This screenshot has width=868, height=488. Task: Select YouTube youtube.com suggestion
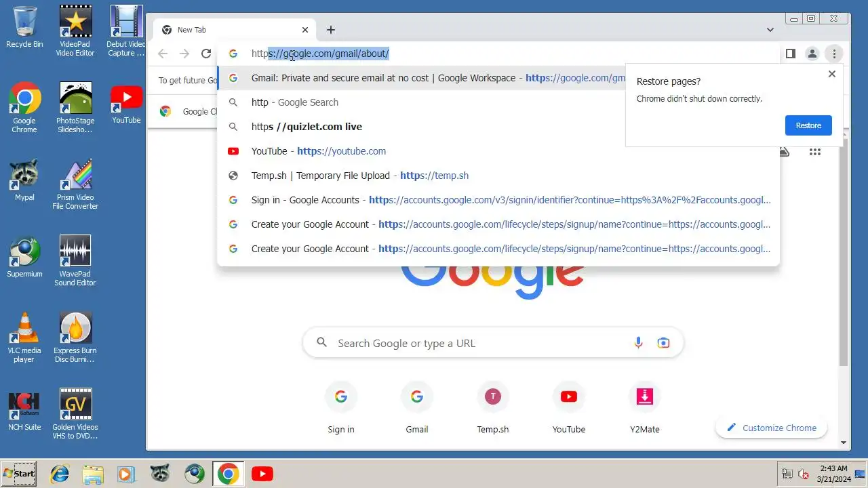pyautogui.click(x=498, y=151)
